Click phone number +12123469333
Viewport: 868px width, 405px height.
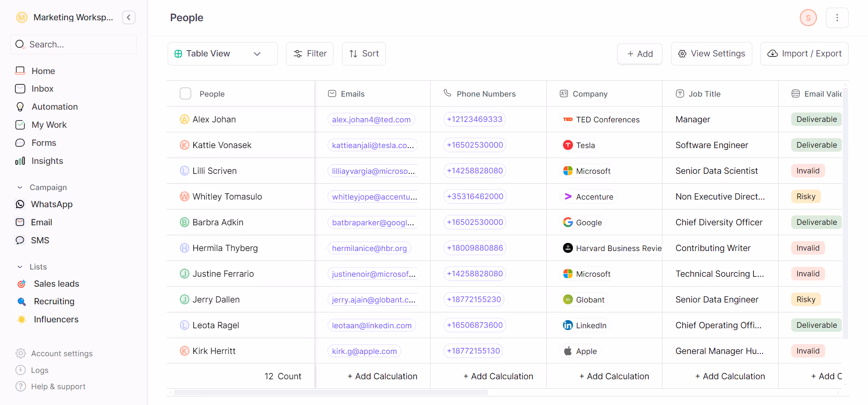coord(474,119)
